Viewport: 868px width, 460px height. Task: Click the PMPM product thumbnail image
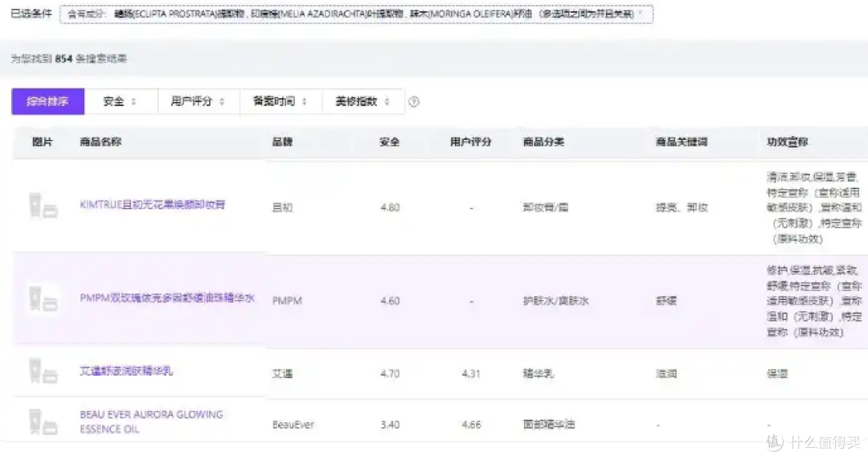(x=43, y=298)
